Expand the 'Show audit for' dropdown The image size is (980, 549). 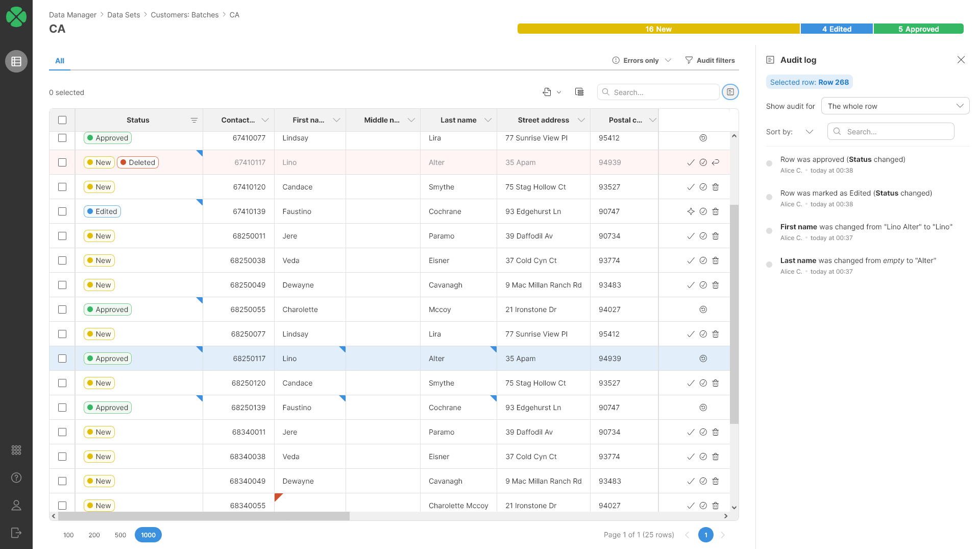tap(895, 106)
